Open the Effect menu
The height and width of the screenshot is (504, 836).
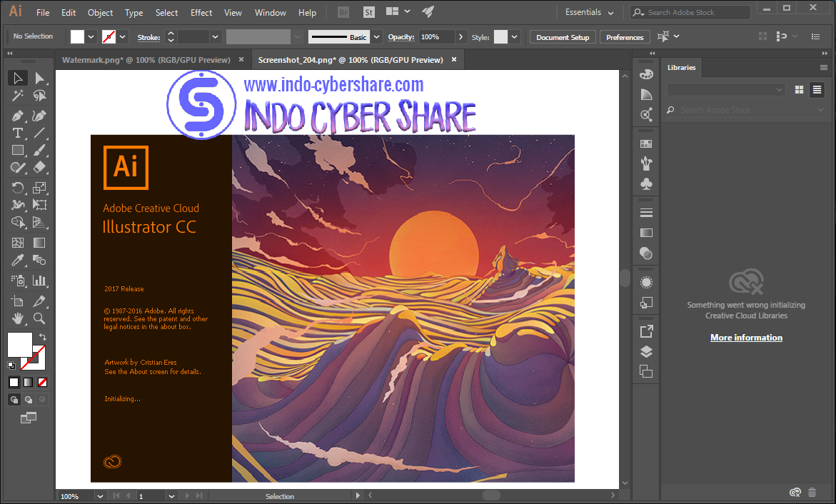coord(201,12)
